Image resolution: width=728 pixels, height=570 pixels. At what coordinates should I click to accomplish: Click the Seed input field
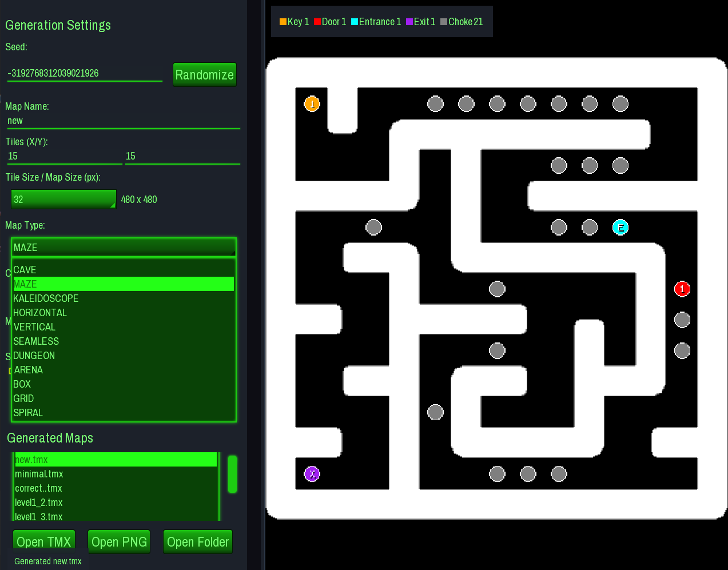pyautogui.click(x=85, y=73)
